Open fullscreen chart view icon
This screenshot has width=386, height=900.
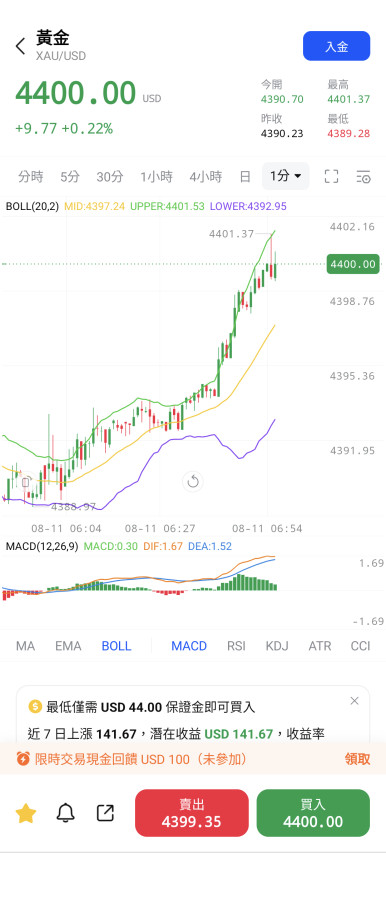[331, 176]
